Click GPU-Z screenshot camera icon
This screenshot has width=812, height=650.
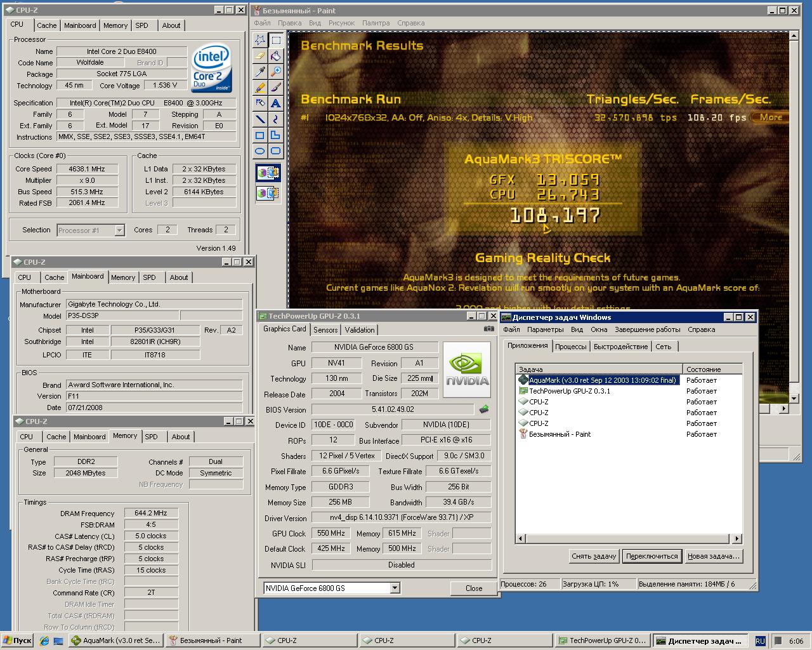click(488, 329)
